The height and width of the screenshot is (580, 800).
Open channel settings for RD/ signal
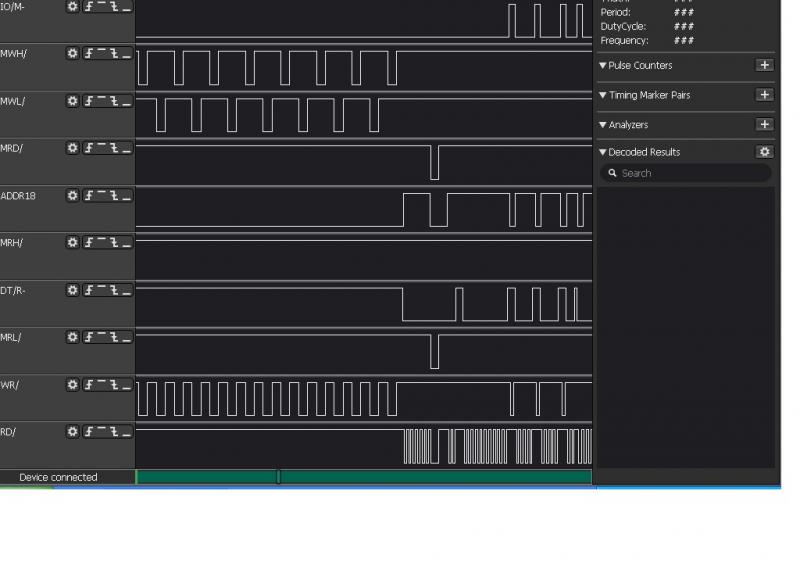pos(72,431)
